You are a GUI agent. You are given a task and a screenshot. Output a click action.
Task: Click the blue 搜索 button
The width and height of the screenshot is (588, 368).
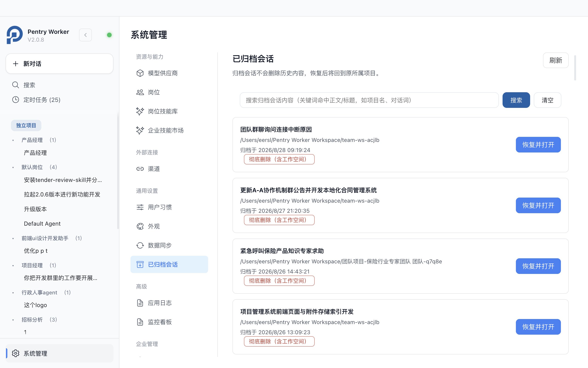[x=516, y=100]
